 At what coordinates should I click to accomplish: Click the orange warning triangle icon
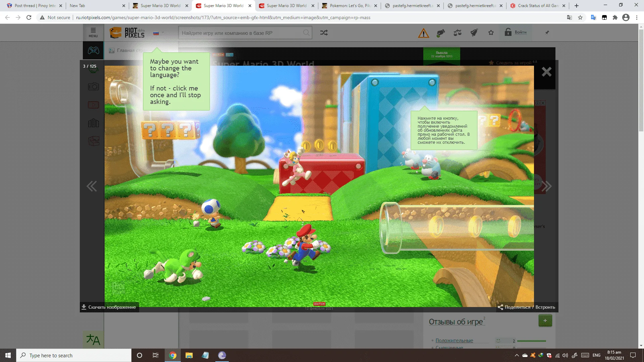[x=424, y=33]
